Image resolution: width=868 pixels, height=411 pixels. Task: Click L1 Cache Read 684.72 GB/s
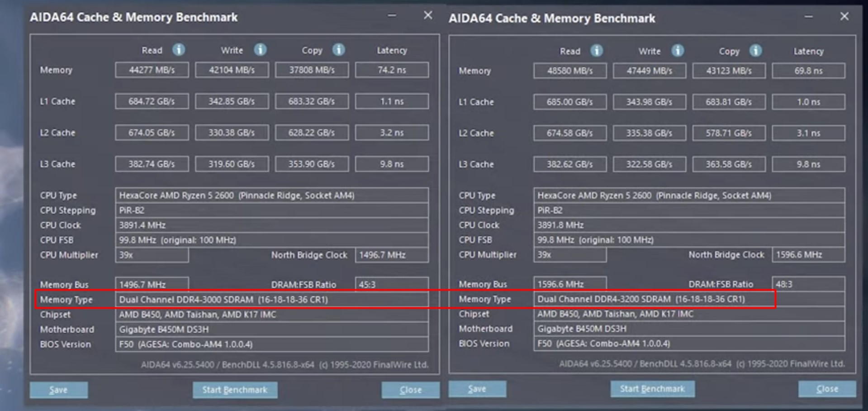tap(152, 101)
